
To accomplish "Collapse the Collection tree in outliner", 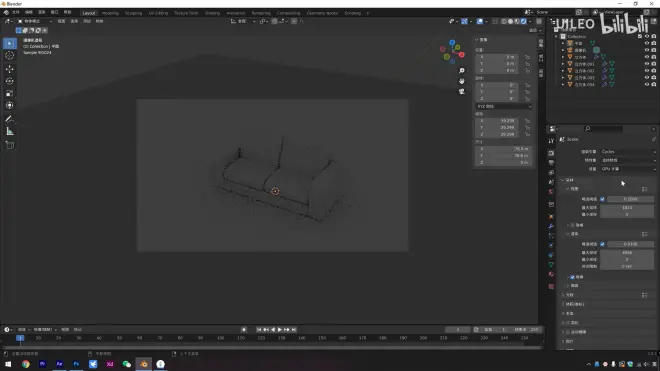I will pyautogui.click(x=556, y=37).
